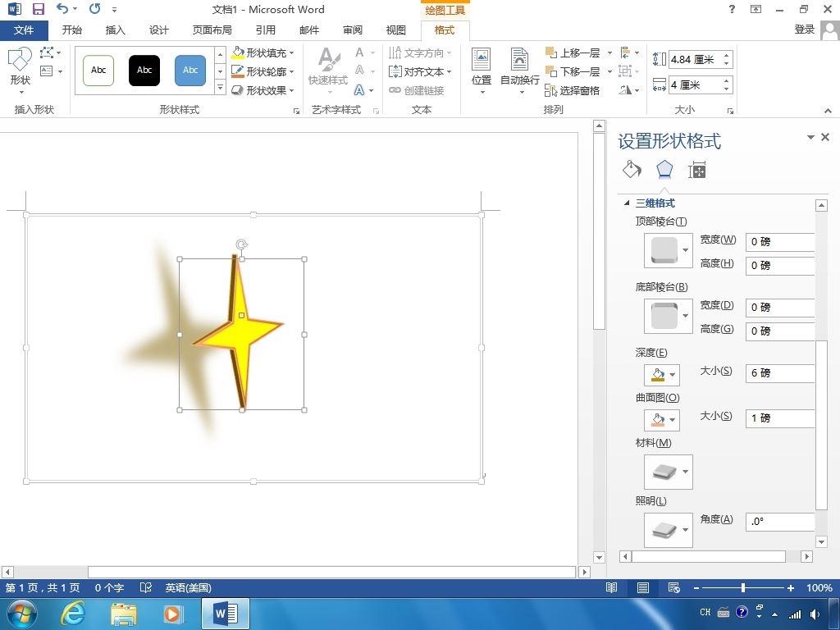Open the Insert (插入) ribbon tab
The height and width of the screenshot is (630, 840).
(x=115, y=30)
